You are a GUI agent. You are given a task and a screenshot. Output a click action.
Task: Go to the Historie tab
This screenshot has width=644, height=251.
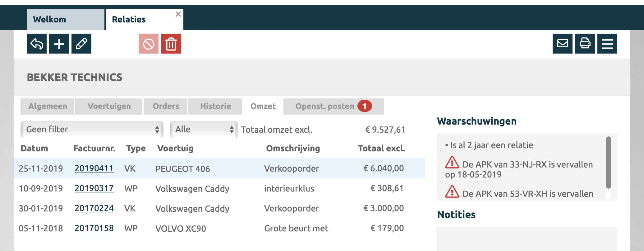pyautogui.click(x=215, y=107)
